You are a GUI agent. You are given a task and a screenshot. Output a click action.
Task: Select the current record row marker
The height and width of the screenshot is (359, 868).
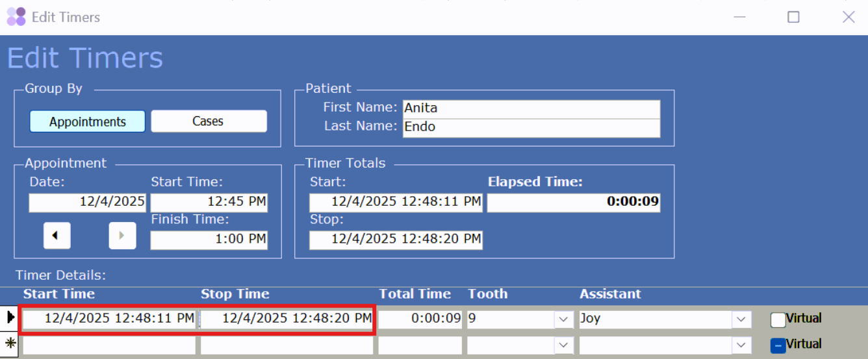point(10,318)
